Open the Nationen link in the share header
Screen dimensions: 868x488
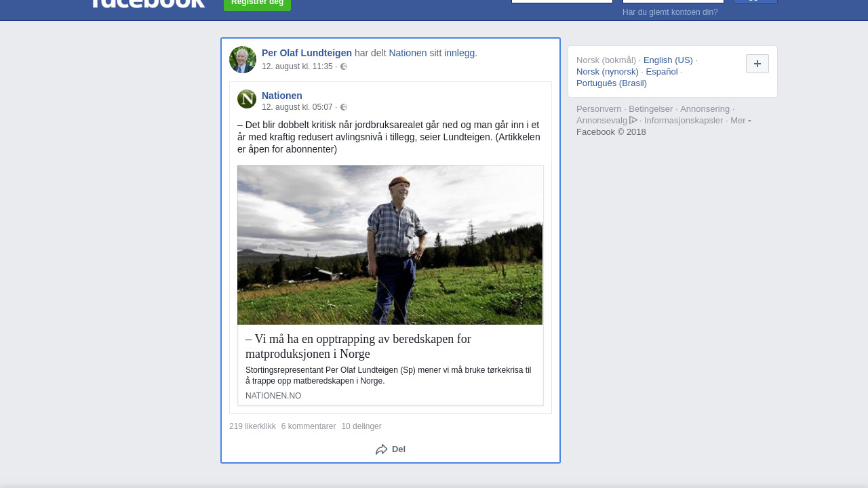pyautogui.click(x=408, y=53)
